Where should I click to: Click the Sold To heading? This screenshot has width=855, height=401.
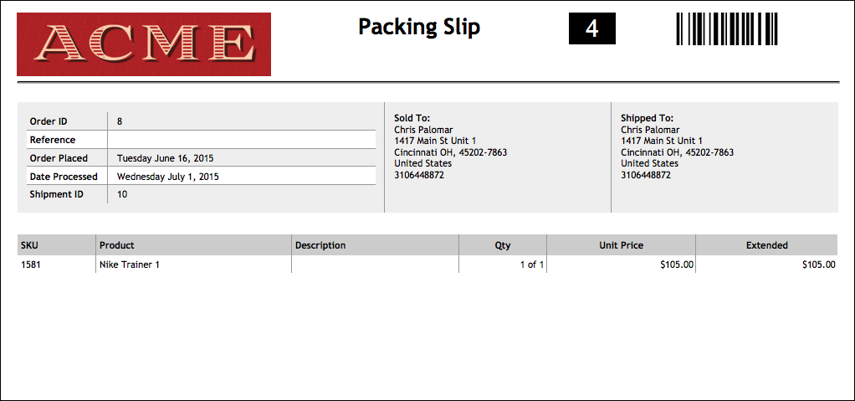pyautogui.click(x=412, y=118)
